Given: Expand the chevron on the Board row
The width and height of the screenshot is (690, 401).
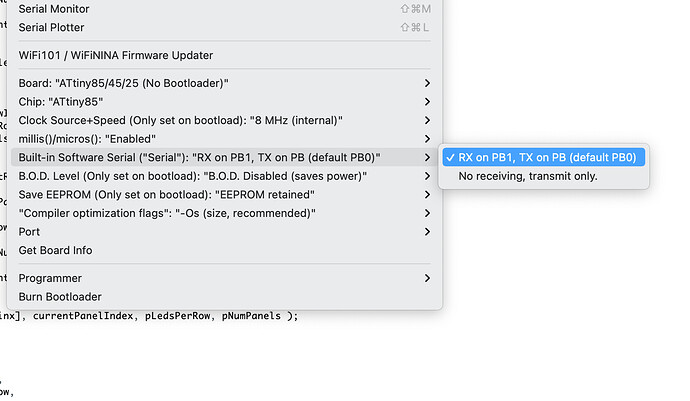Looking at the screenshot, I should [428, 83].
